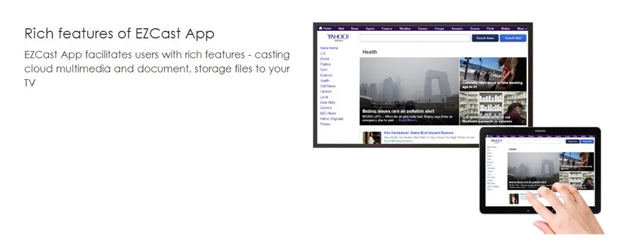Image resolution: width=644 pixels, height=246 pixels.
Task: Open Finance in the TV's Yahoo top bar
Action: point(386,29)
